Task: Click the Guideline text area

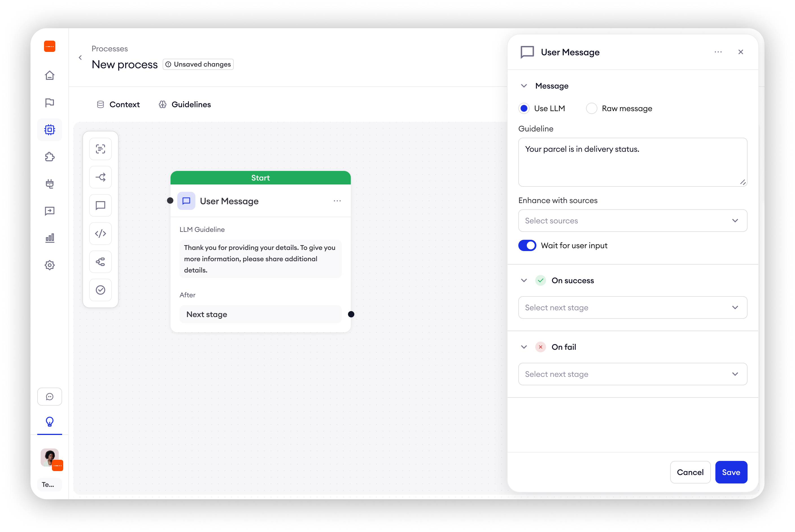Action: click(x=632, y=162)
